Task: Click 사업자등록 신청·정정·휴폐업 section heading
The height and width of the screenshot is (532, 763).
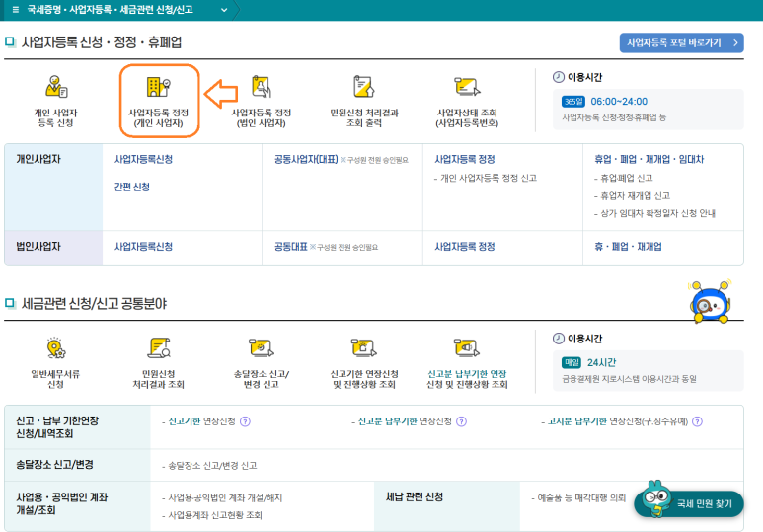Action: coord(102,42)
